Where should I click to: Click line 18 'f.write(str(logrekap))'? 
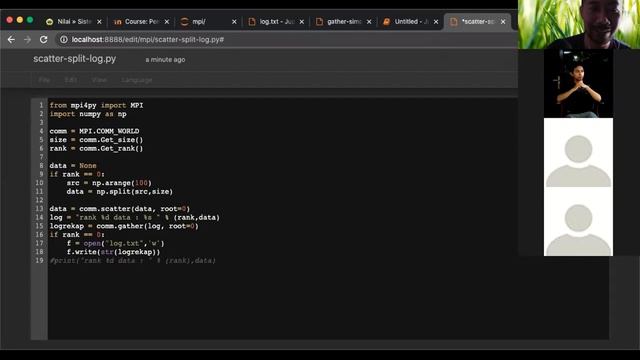[113, 252]
